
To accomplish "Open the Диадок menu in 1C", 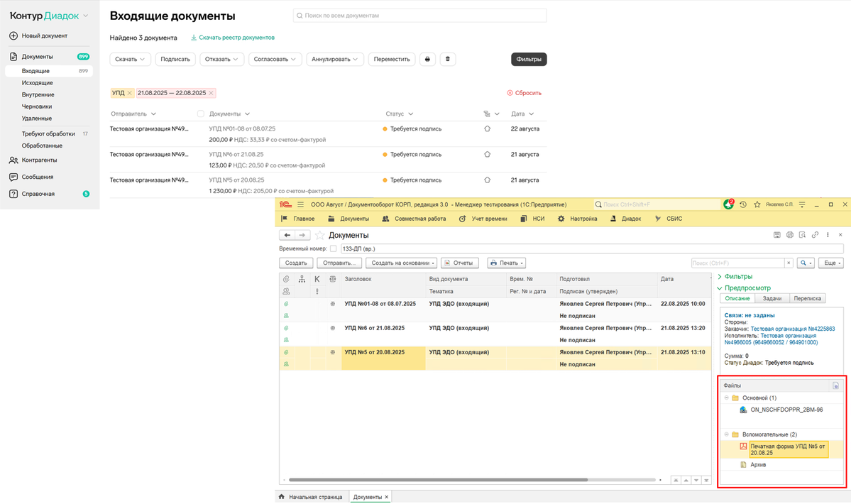I will click(x=625, y=219).
